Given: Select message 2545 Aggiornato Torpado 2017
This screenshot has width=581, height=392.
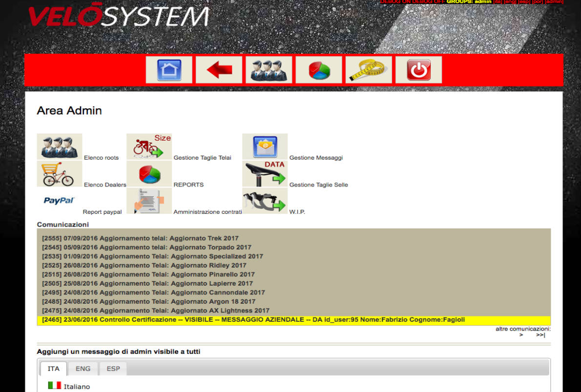Looking at the screenshot, I should pyautogui.click(x=146, y=247).
